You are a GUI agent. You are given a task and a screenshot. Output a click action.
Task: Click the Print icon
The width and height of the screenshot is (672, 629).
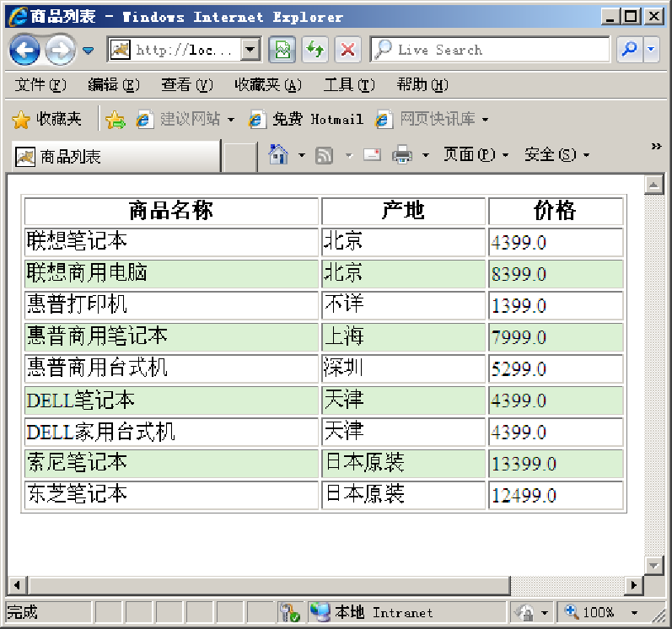click(x=402, y=154)
